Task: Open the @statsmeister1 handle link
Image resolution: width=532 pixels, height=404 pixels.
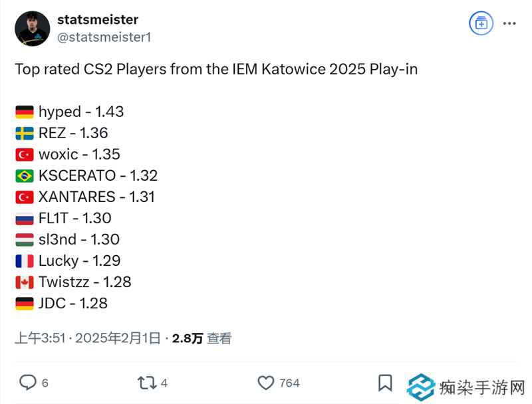Action: coord(104,37)
